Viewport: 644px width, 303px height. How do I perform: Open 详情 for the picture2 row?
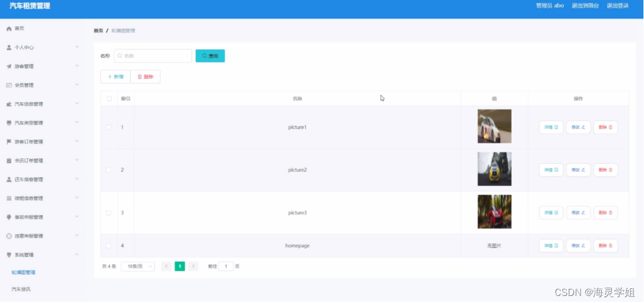pos(551,170)
